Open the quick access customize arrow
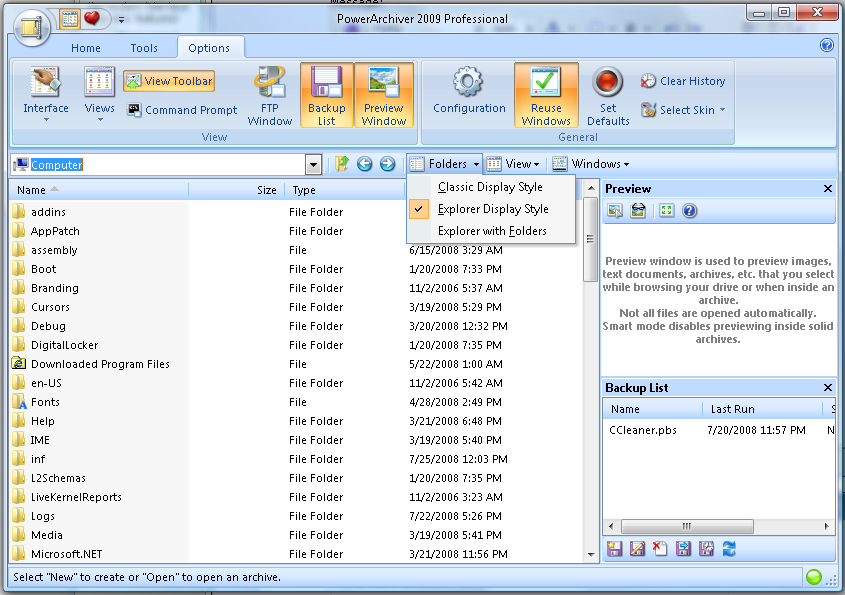 click(121, 20)
